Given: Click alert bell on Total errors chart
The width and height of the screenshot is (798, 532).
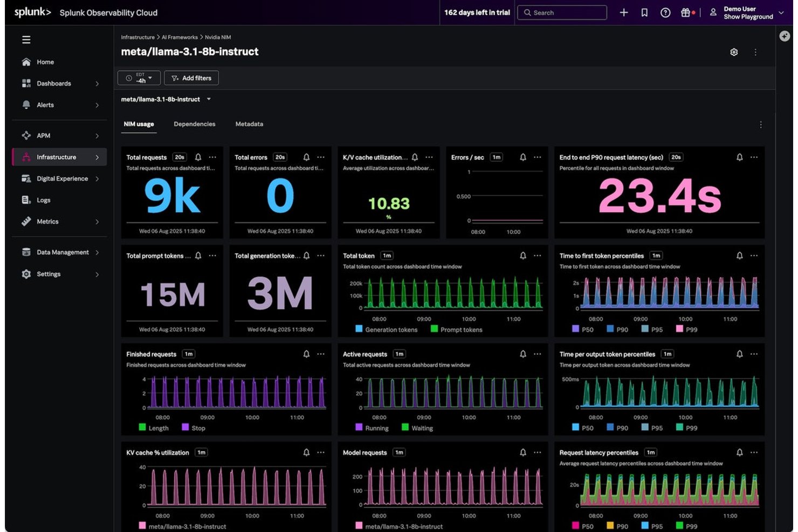Looking at the screenshot, I should tap(306, 157).
